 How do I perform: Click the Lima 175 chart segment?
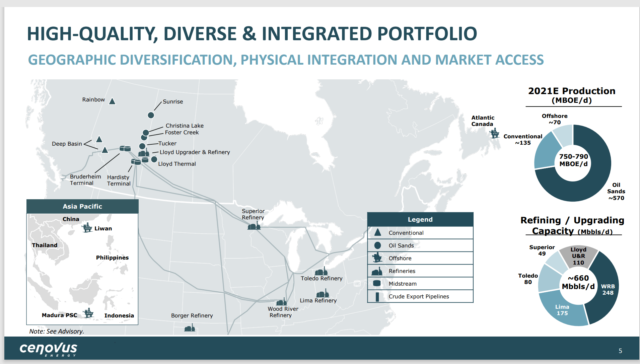tap(563, 310)
